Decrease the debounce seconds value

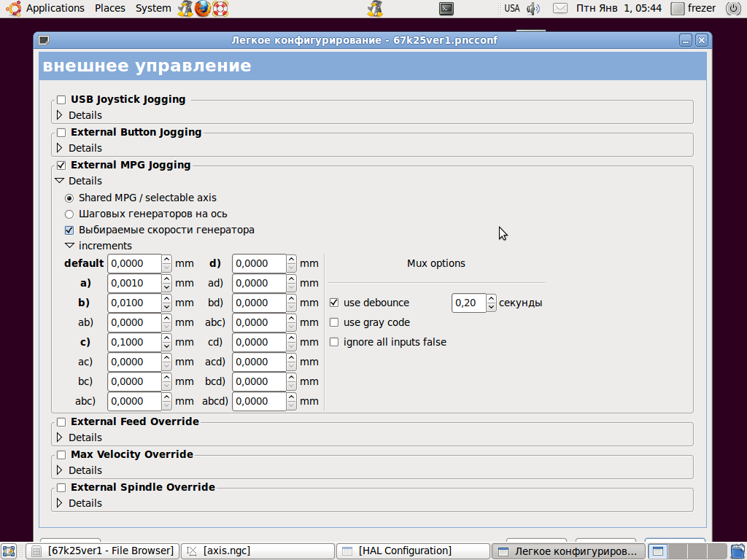click(491, 308)
